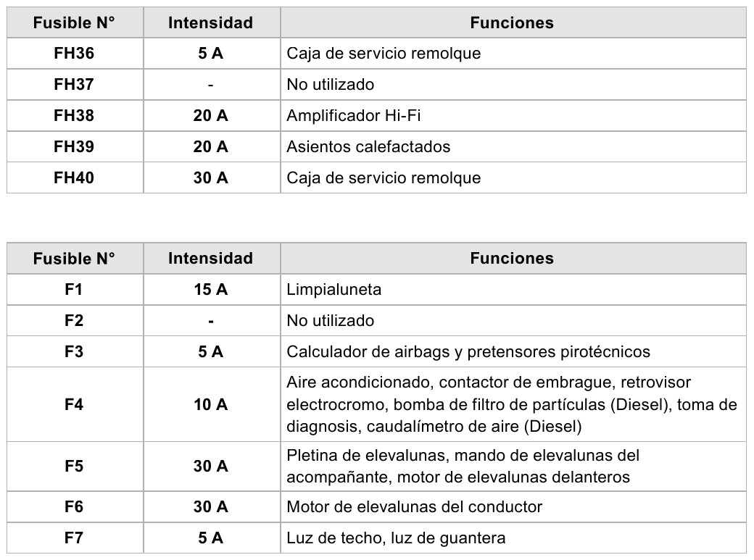754x560 pixels.
Task: Select the FH39 fuse number cell
Action: pos(74,147)
